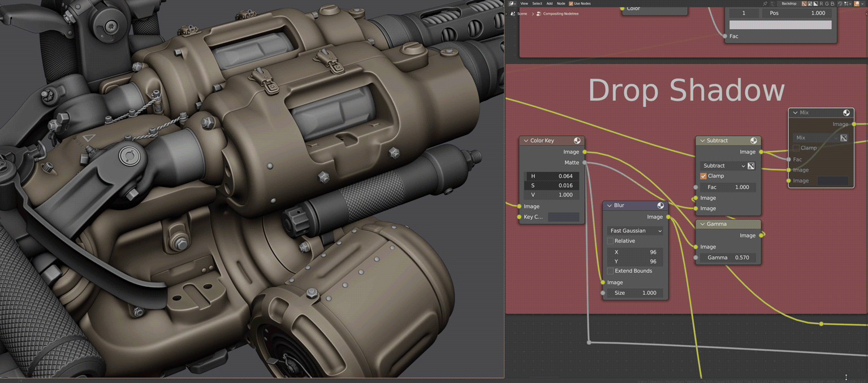The width and height of the screenshot is (868, 383).
Task: Toggle Use Nodes in the header
Action: (x=571, y=3)
